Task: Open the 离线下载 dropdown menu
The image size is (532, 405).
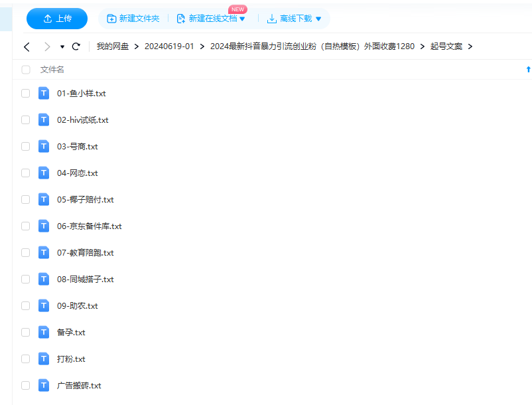Action: point(318,19)
